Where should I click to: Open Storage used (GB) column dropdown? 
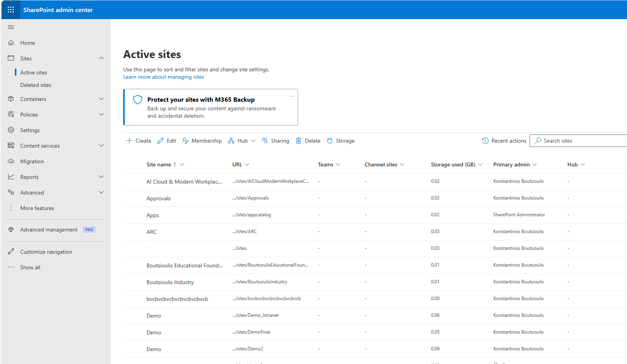pyautogui.click(x=480, y=164)
